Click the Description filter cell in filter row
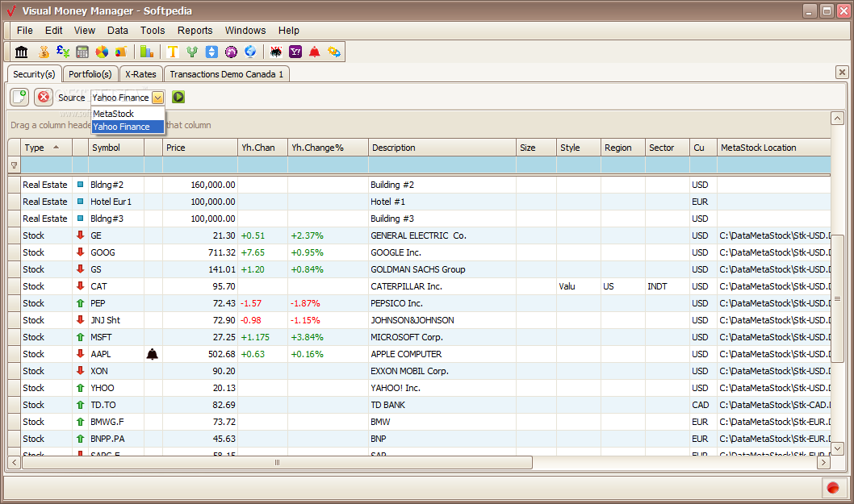This screenshot has width=854, height=504. pyautogui.click(x=442, y=165)
